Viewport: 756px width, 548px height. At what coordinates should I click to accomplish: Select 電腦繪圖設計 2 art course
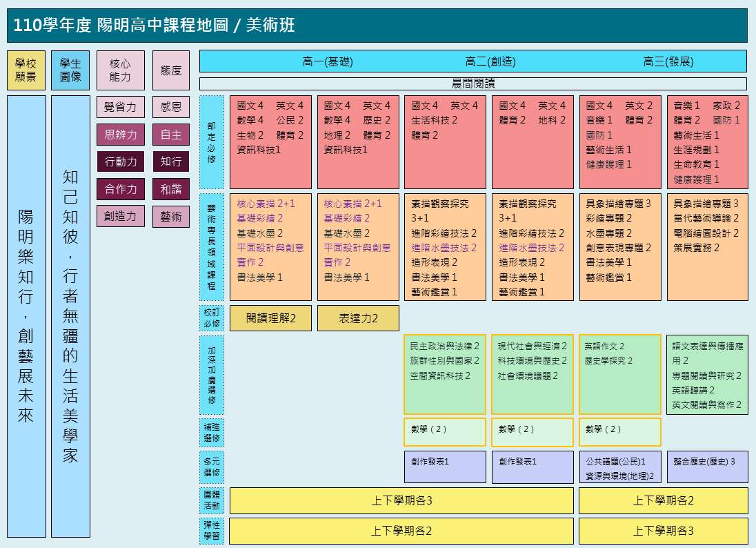coord(706,233)
